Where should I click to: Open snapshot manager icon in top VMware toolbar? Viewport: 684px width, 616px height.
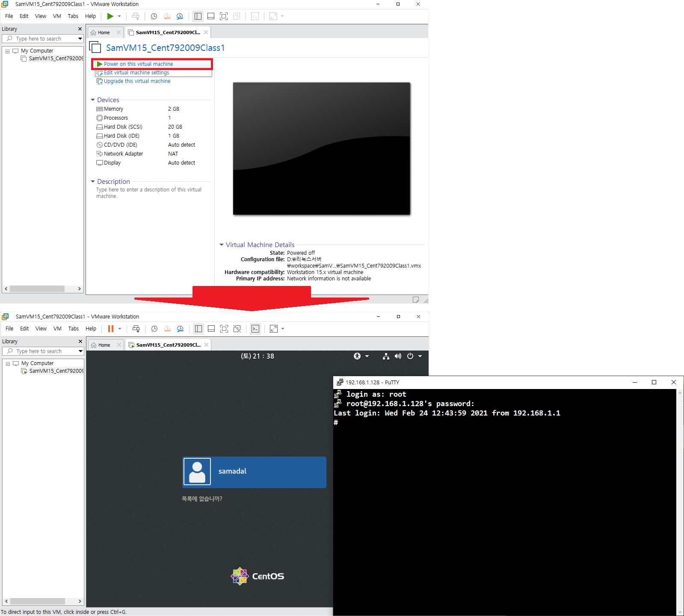tap(180, 16)
